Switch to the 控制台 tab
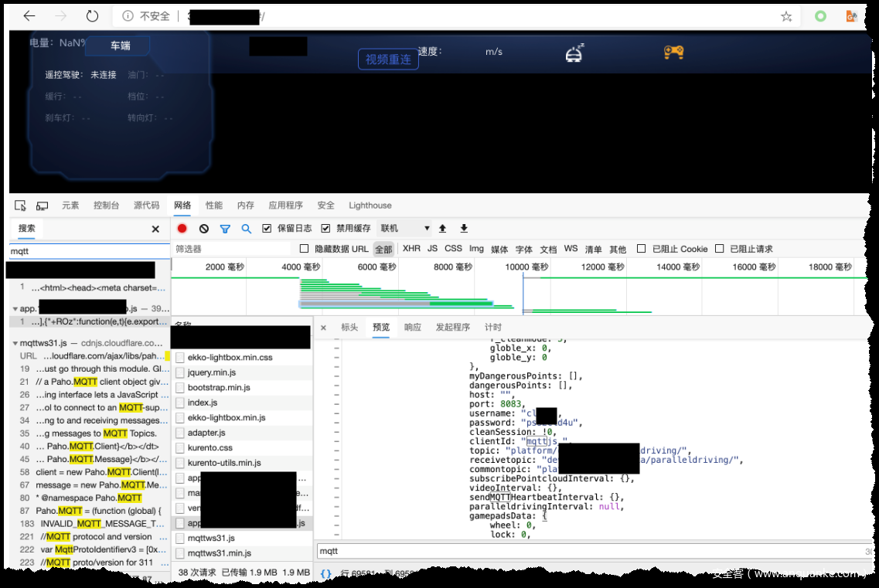 (x=106, y=206)
